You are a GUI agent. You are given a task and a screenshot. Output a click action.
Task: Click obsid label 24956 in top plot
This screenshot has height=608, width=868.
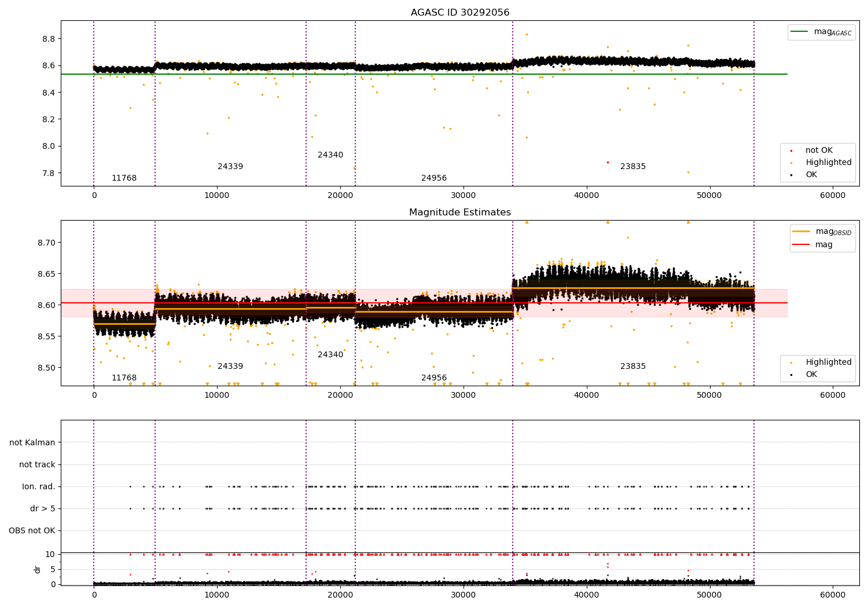point(434,178)
